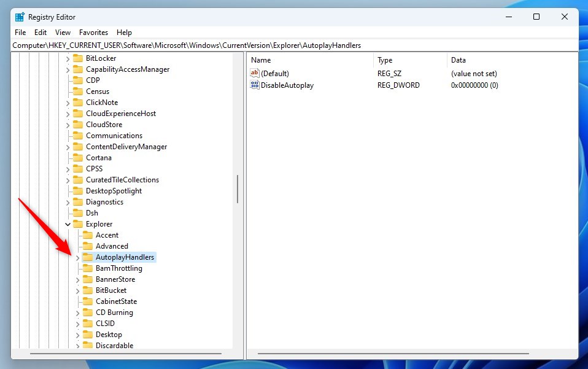Image resolution: width=588 pixels, height=369 pixels.
Task: Open the Favorites menu
Action: click(x=93, y=33)
